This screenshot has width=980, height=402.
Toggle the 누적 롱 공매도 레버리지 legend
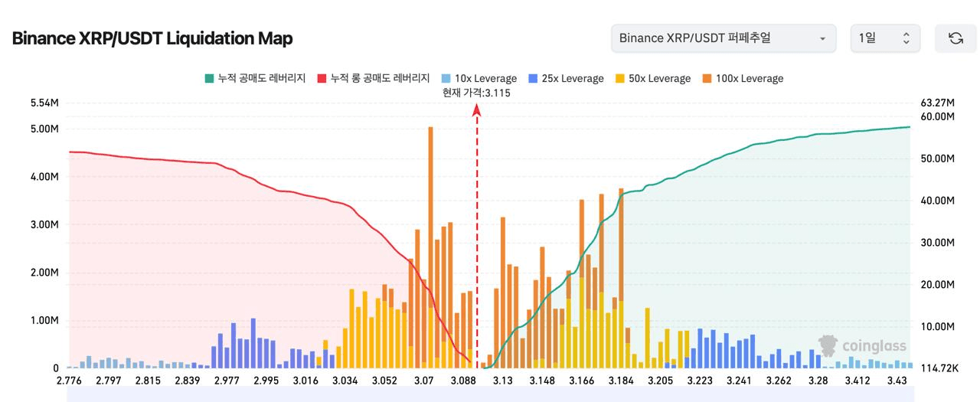coord(373,78)
